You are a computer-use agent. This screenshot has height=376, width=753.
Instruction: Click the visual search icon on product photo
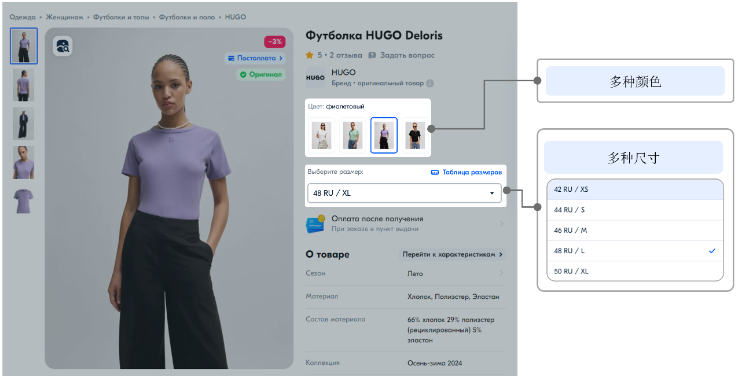(x=63, y=46)
